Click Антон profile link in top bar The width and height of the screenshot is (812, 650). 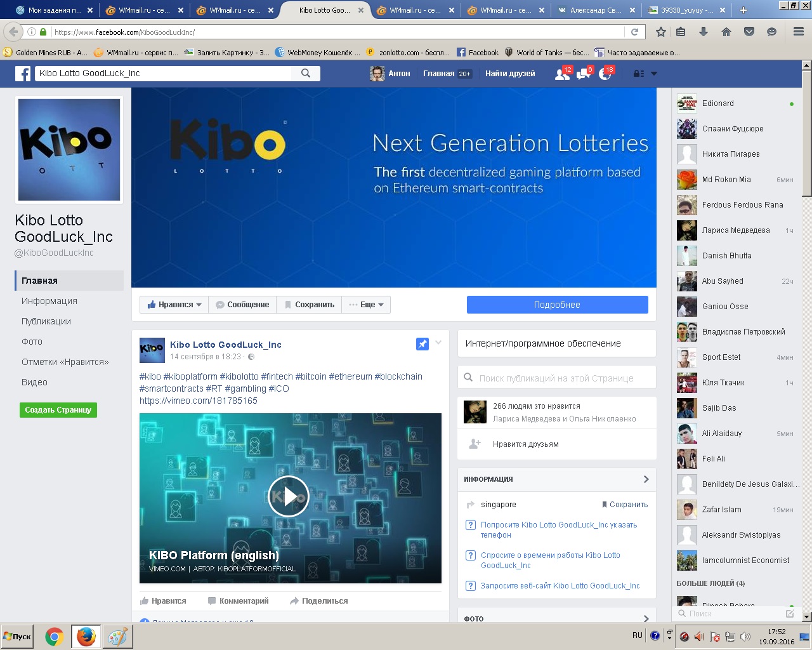tap(390, 74)
